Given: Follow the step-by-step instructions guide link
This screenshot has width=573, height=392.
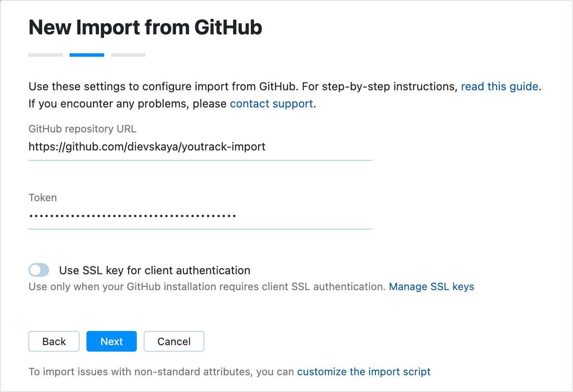Looking at the screenshot, I should pos(499,86).
